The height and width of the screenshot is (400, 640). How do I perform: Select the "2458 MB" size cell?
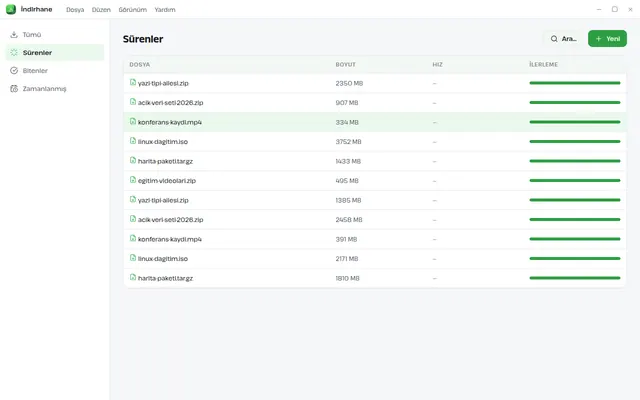tap(349, 220)
